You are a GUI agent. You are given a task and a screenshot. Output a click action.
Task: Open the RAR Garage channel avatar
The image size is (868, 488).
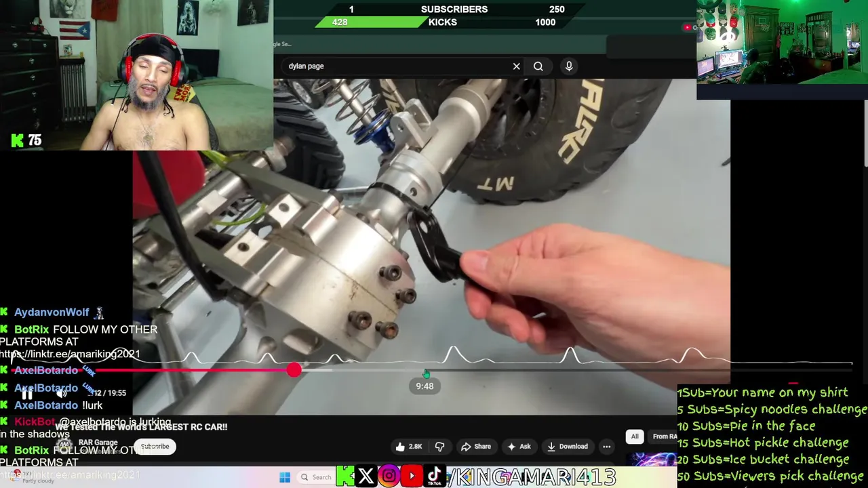click(x=64, y=446)
